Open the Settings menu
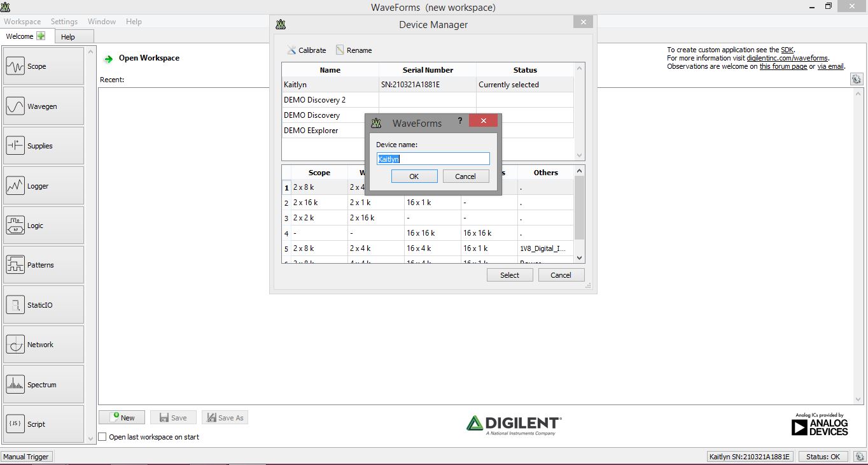The height and width of the screenshot is (465, 868). [x=64, y=22]
